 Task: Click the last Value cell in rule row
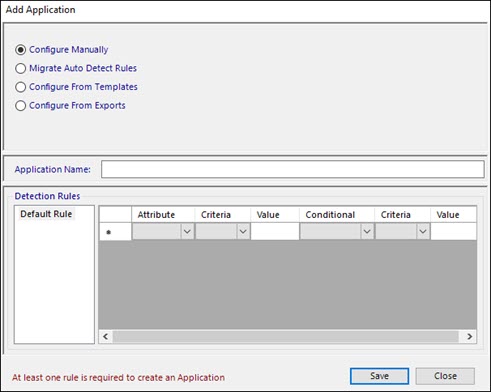453,231
